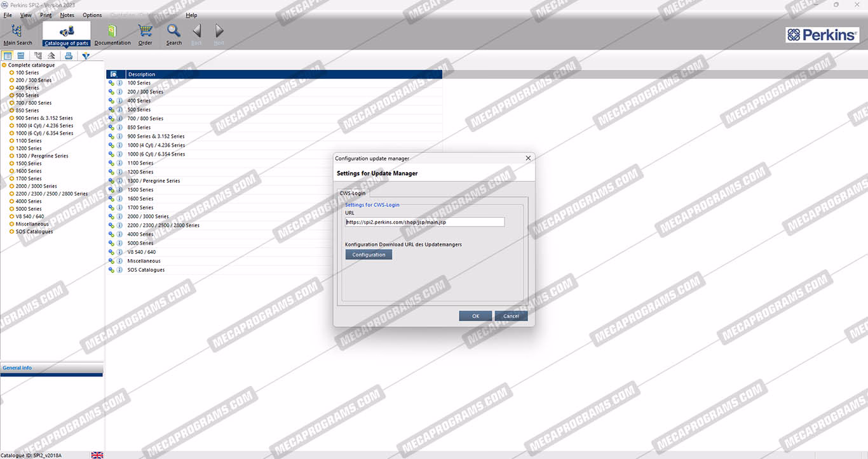The height and width of the screenshot is (459, 868).
Task: Click info icon beside 400 Series row
Action: [x=119, y=101]
